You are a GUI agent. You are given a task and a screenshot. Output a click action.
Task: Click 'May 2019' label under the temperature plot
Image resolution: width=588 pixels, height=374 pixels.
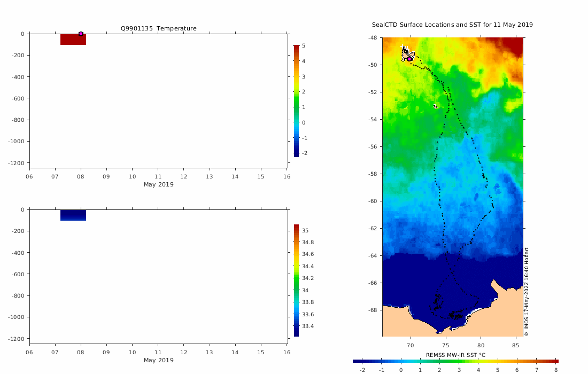(159, 184)
